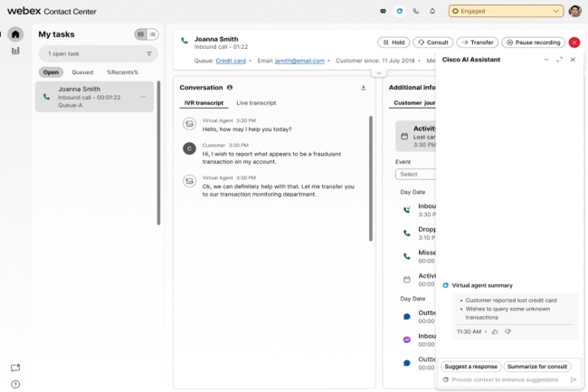The height and width of the screenshot is (392, 588).
Task: Open the notifications bell
Action: pos(432,11)
